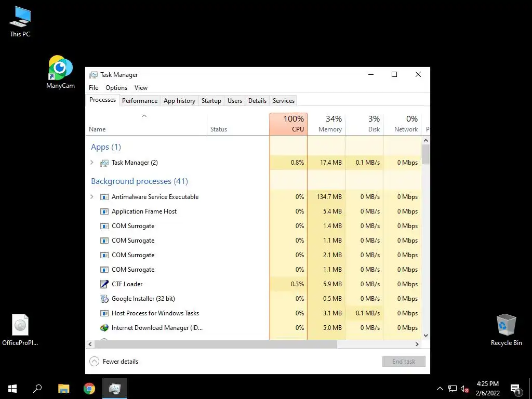Click the 0.3% CPU value for CTF Loader
Screen dimensions: 532x399
297,284
